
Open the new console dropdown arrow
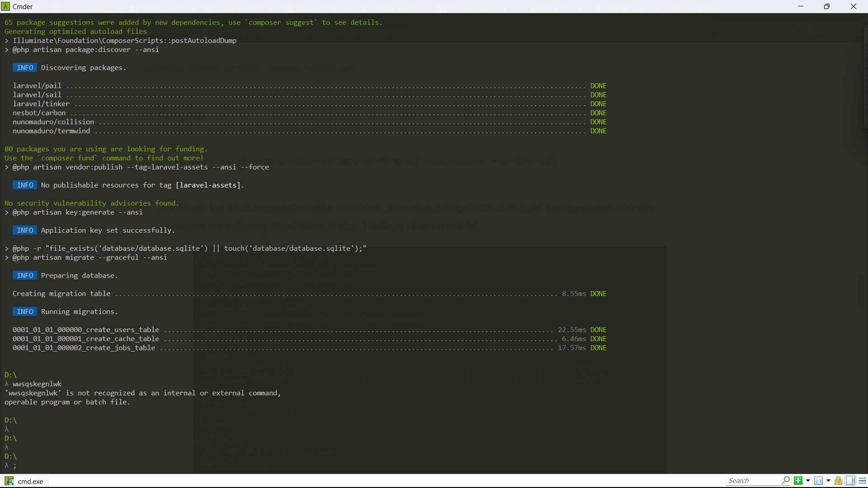[x=808, y=481]
